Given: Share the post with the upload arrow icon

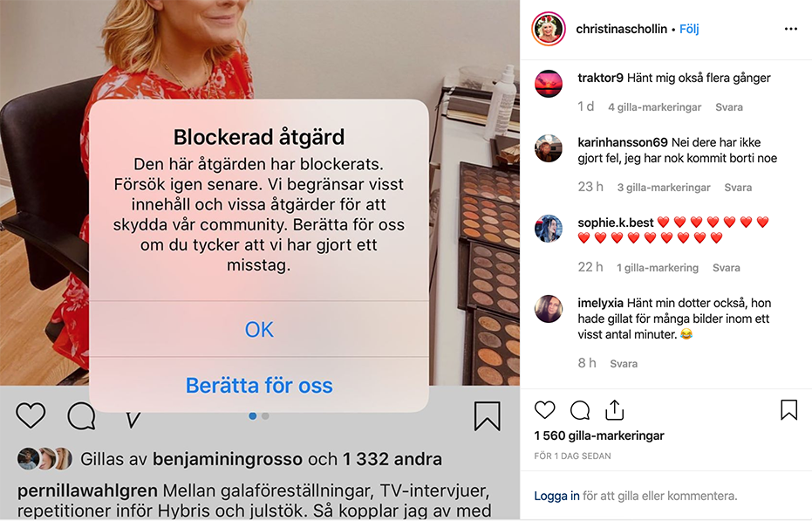Looking at the screenshot, I should click(614, 409).
